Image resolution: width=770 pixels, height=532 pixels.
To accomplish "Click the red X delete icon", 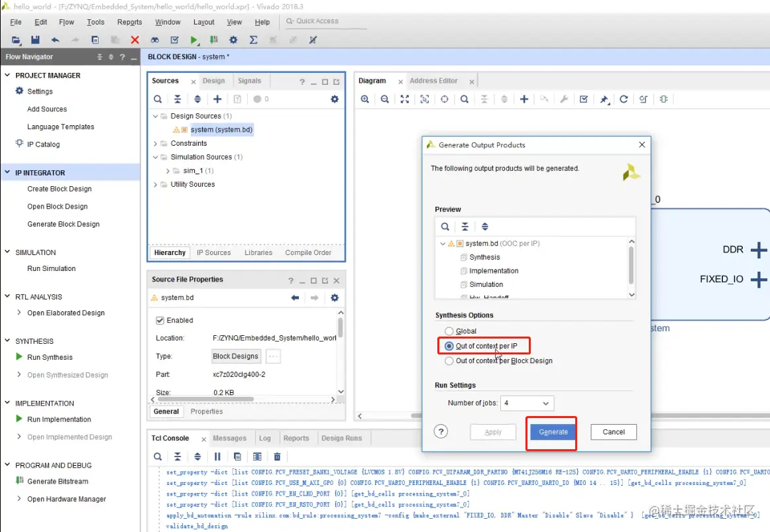I will pos(135,40).
